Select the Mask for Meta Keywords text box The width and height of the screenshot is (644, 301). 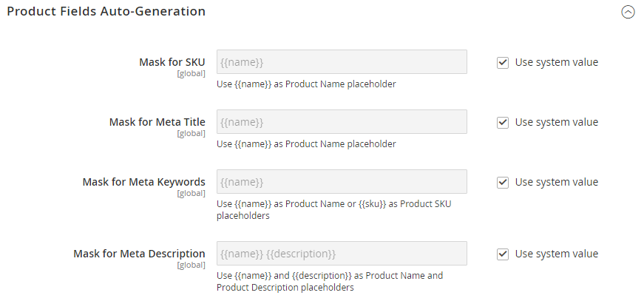coord(341,182)
